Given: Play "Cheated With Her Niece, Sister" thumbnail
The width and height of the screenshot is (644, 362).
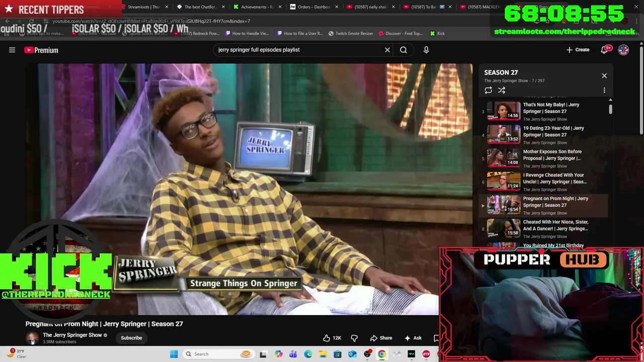Looking at the screenshot, I should tap(504, 228).
